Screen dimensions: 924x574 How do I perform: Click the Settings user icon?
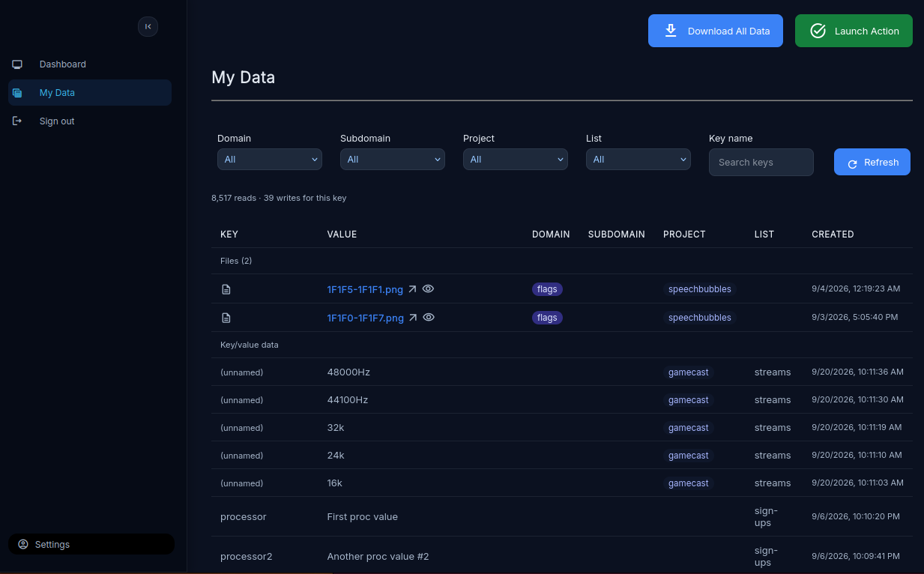tap(23, 545)
